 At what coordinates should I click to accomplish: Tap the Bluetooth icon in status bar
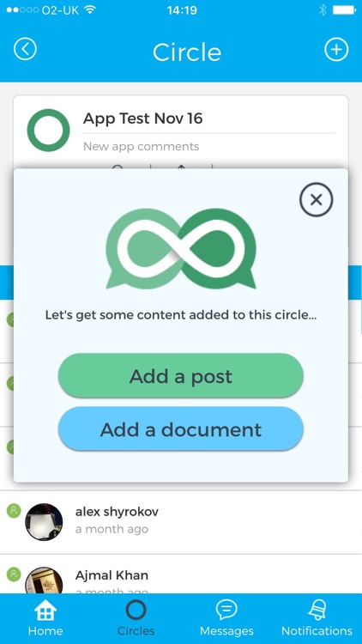coord(323,10)
